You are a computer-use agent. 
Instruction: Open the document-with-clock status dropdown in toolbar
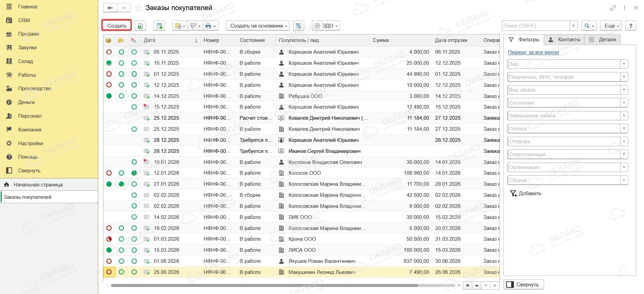(180, 26)
